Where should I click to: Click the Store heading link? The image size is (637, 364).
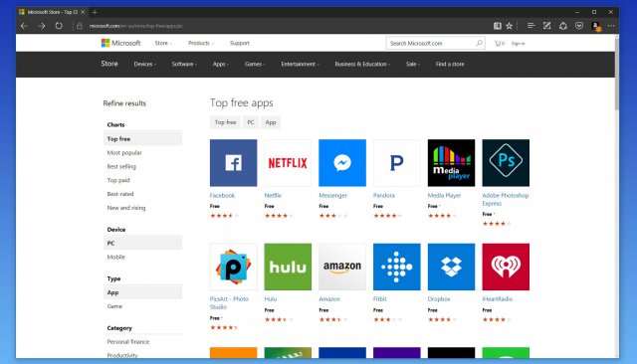(109, 64)
